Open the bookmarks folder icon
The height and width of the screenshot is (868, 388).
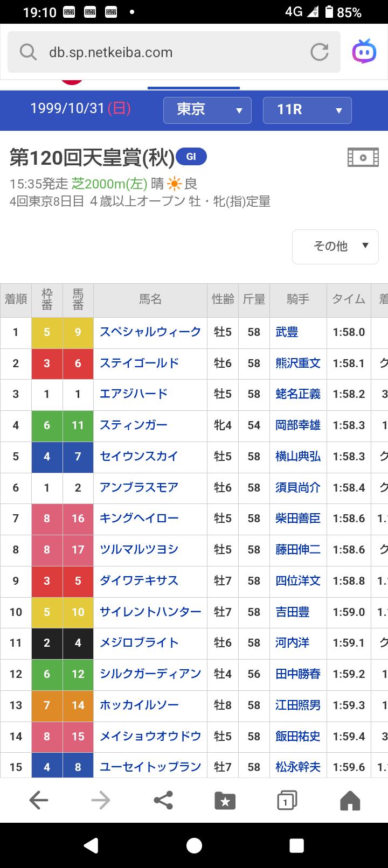tap(225, 801)
